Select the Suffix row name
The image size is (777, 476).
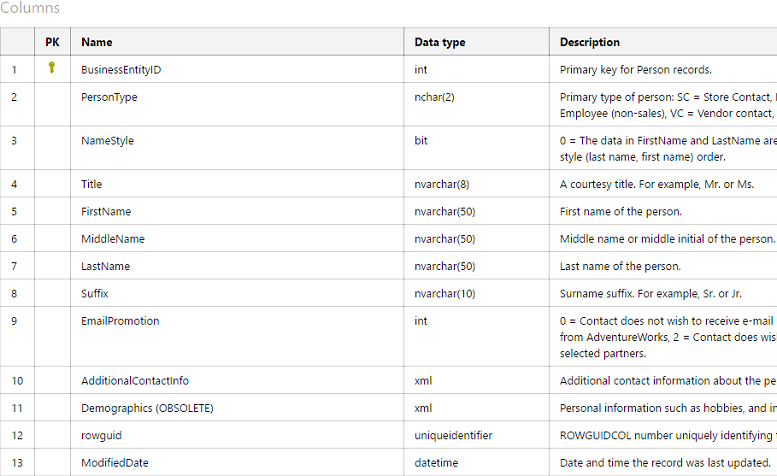[95, 294]
